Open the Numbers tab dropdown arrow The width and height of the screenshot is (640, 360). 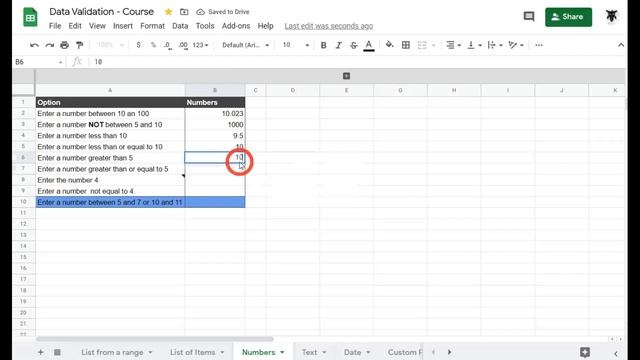(282, 352)
